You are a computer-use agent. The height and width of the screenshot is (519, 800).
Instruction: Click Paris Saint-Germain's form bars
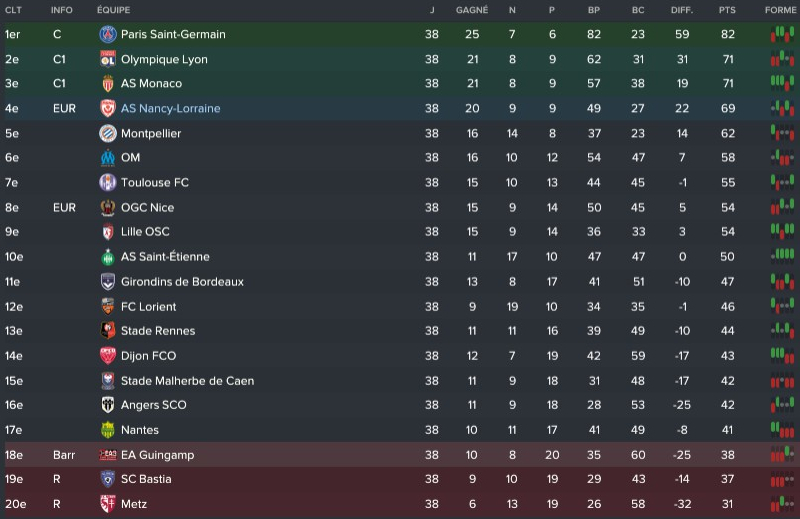pos(780,34)
